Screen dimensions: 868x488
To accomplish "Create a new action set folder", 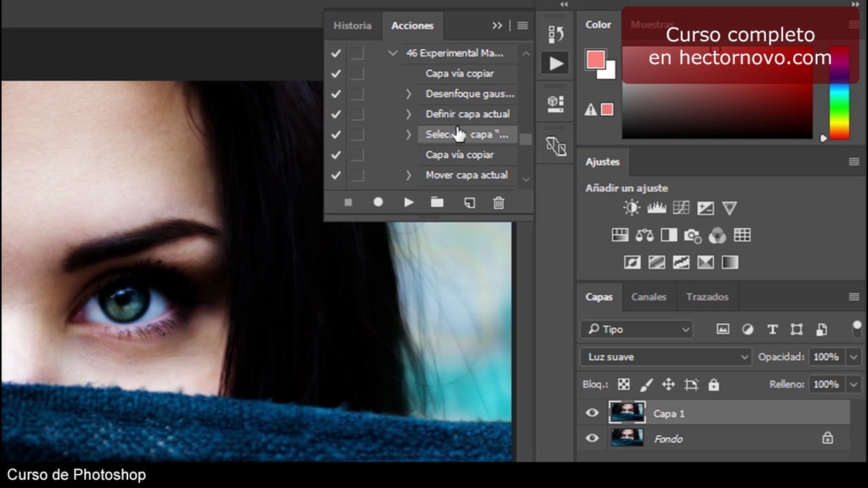I will tap(437, 202).
